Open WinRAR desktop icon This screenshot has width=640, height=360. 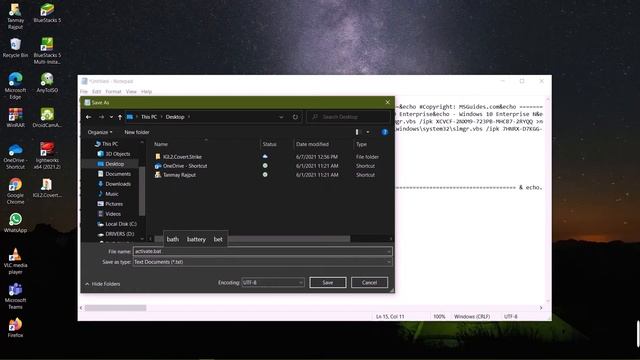(x=16, y=118)
